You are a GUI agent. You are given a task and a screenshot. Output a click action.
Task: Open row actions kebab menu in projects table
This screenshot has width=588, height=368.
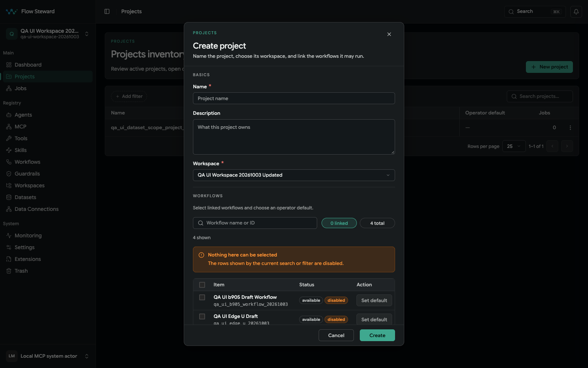(570, 128)
